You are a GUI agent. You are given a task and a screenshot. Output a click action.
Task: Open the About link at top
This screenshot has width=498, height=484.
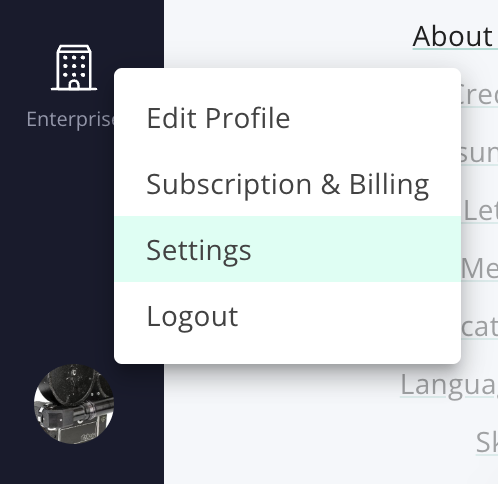[x=455, y=37]
